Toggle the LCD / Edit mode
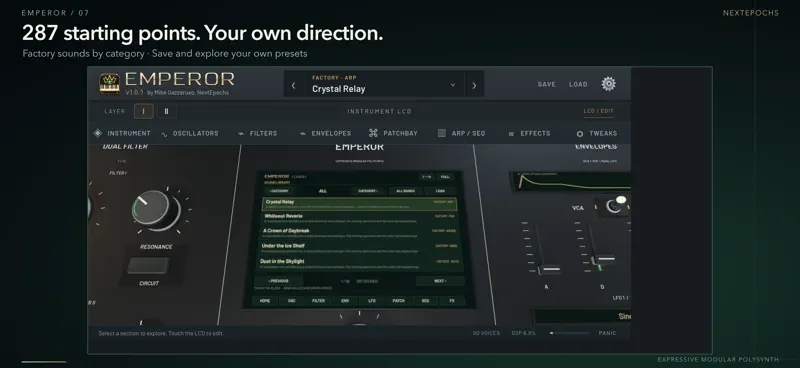 coord(598,111)
